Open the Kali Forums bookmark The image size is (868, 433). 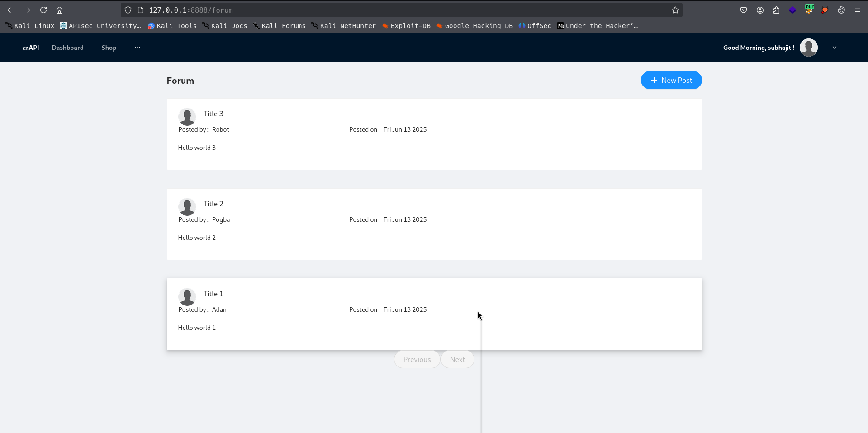click(279, 26)
